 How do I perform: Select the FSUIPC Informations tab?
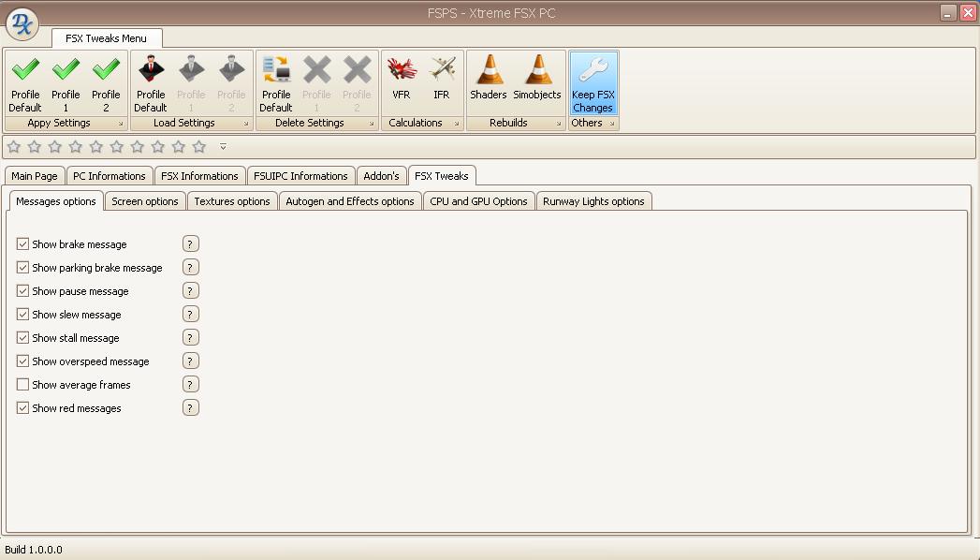click(300, 176)
